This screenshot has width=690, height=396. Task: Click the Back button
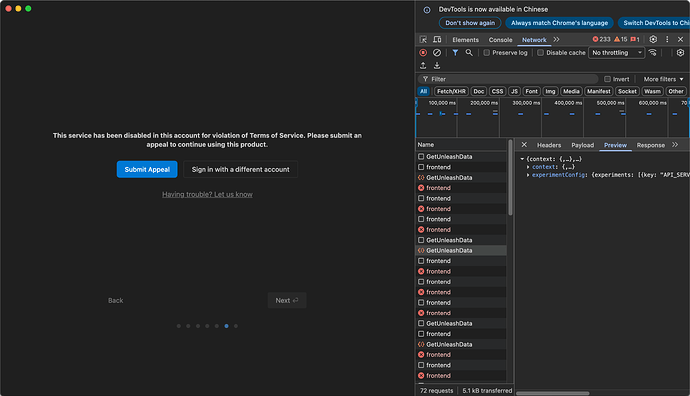click(x=116, y=301)
